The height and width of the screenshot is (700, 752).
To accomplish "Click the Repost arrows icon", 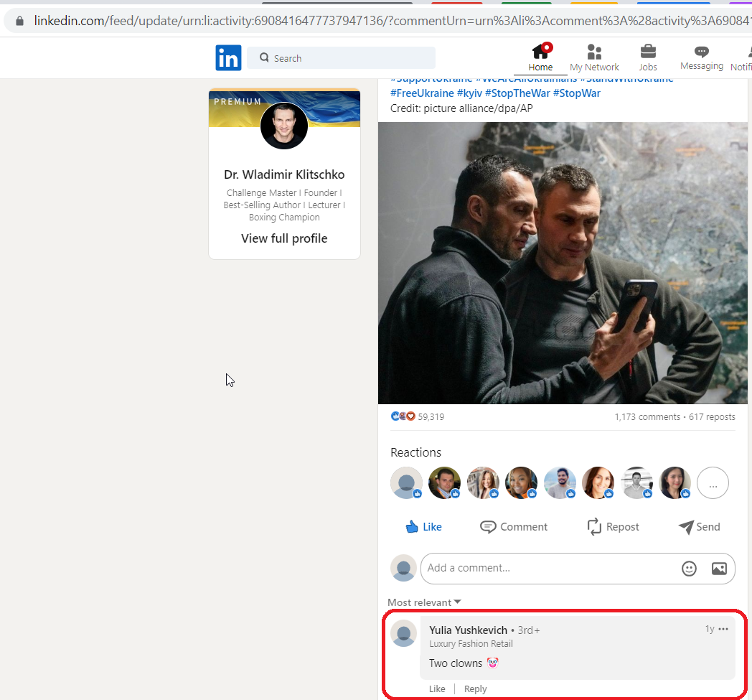I will 594,527.
